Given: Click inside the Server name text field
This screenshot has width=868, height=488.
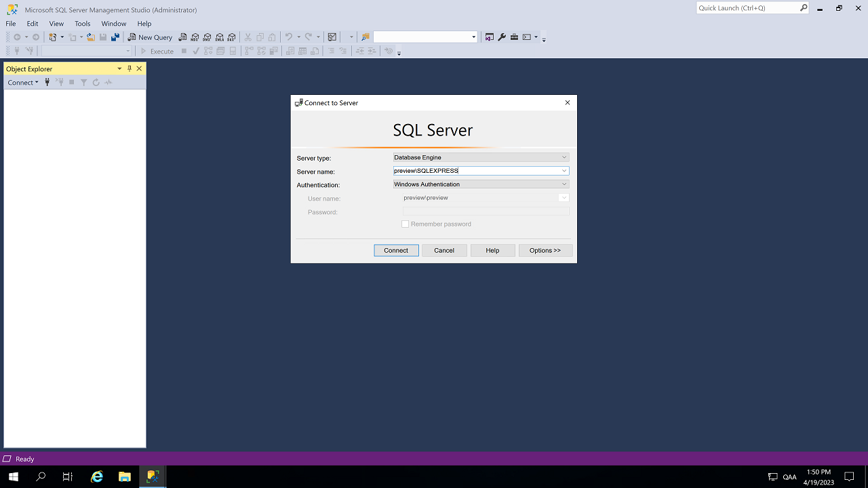Looking at the screenshot, I should tap(475, 171).
